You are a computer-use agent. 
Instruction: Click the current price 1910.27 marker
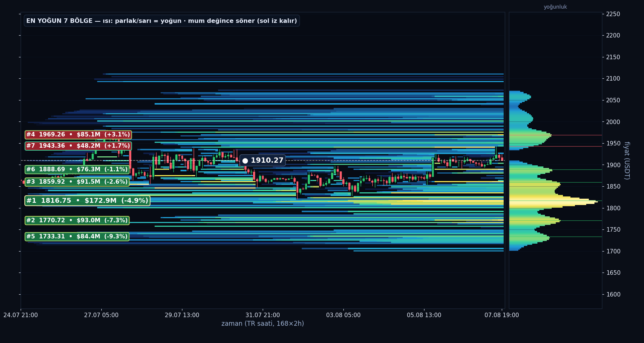click(x=263, y=160)
